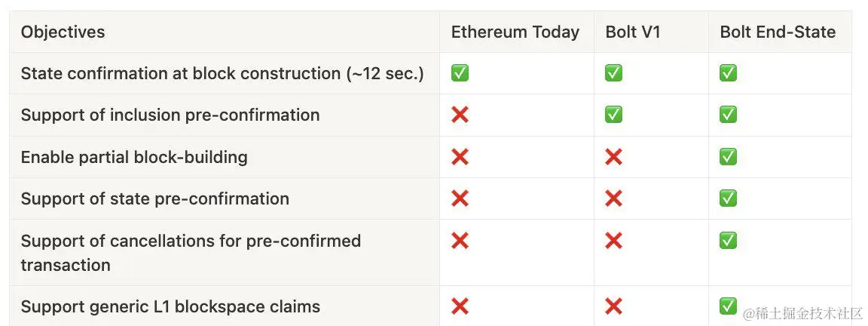Viewport: 868px width, 326px height.
Task: Select the Bolt End-State column header
Action: pyautogui.click(x=778, y=32)
